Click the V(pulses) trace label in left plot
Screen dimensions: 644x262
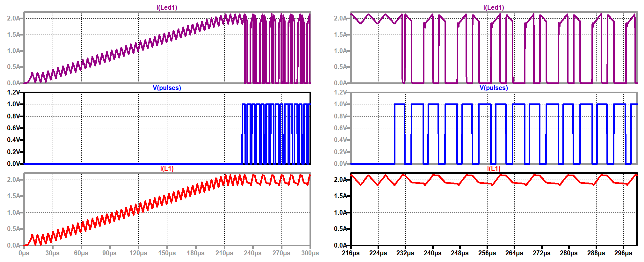pos(167,88)
